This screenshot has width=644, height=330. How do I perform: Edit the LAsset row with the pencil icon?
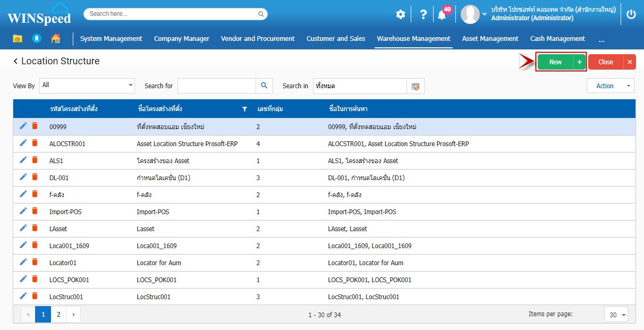(23, 228)
